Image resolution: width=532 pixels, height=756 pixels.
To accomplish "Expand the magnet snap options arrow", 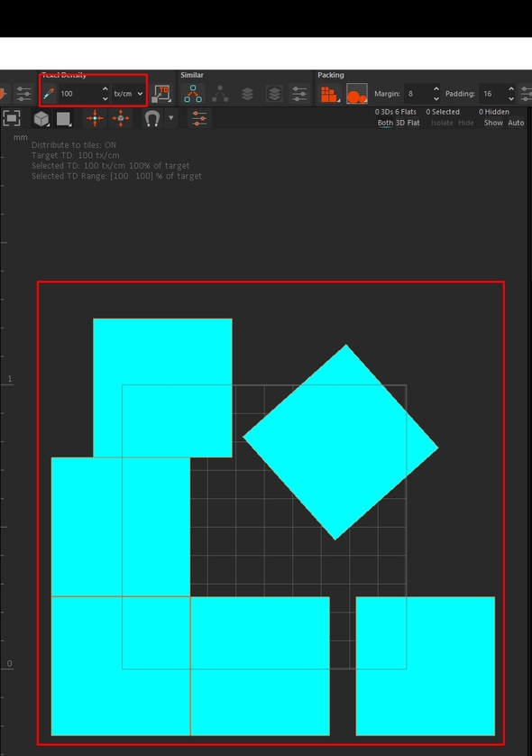I will tap(171, 118).
